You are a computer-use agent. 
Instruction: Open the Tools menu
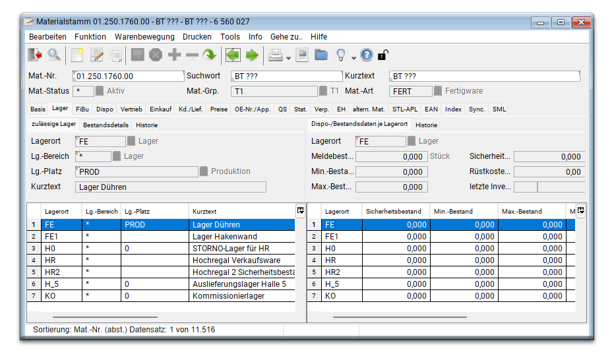(230, 37)
